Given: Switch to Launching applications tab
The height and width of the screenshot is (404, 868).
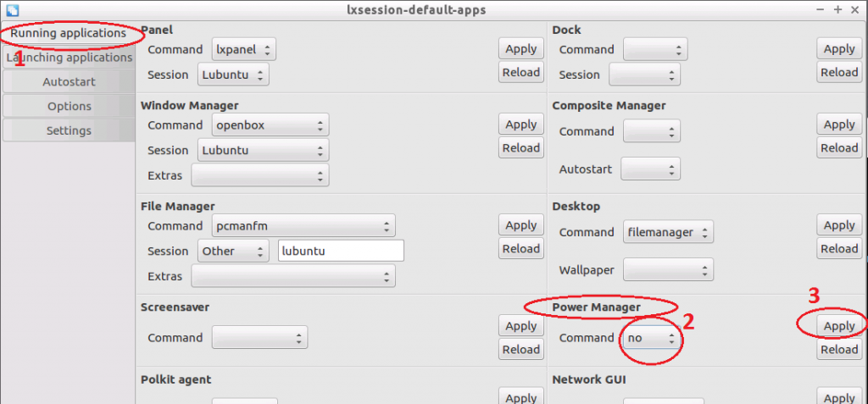Looking at the screenshot, I should coord(68,58).
